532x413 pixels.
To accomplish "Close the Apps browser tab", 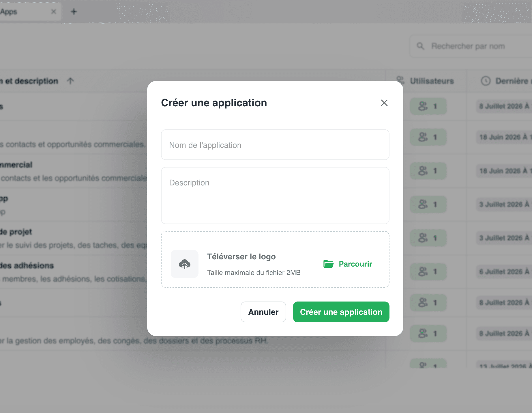I will (54, 12).
